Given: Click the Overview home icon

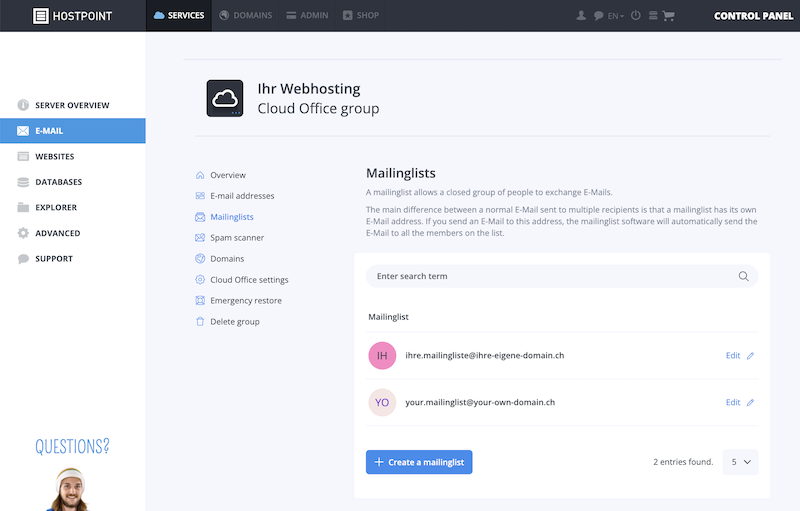Looking at the screenshot, I should [200, 175].
